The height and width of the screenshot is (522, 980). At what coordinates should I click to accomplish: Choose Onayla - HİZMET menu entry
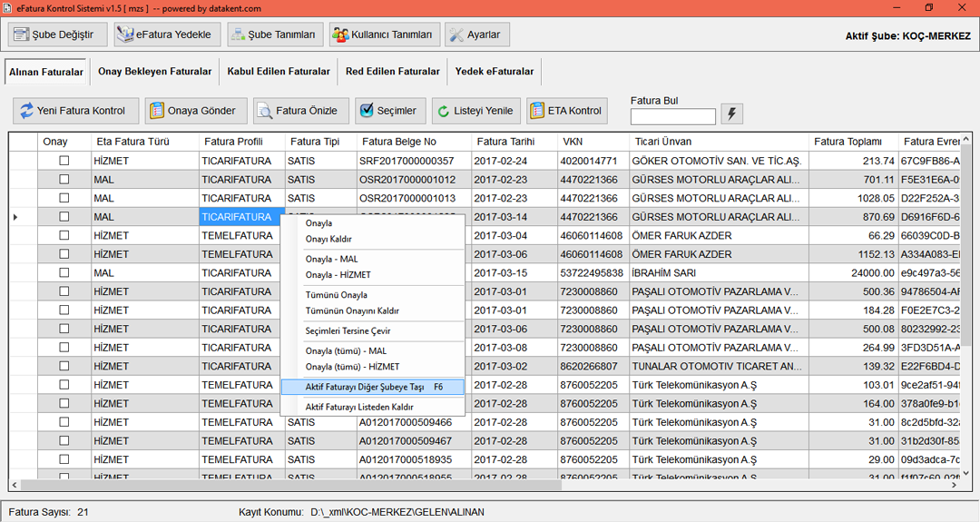[x=373, y=274]
